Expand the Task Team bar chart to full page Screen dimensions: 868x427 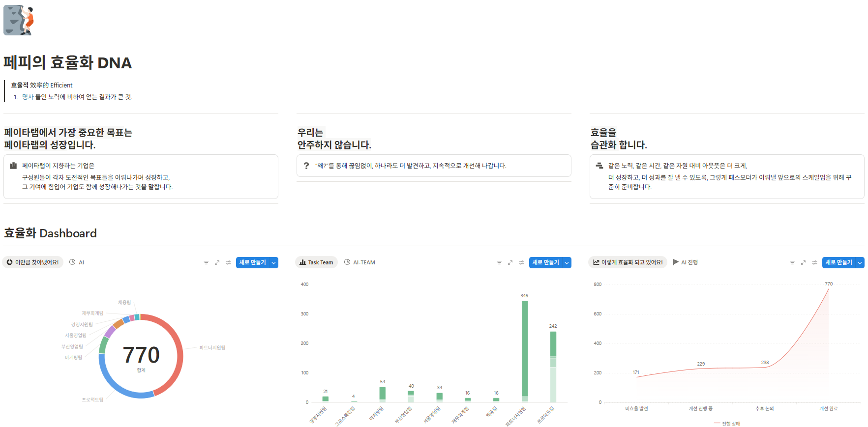[x=510, y=263]
